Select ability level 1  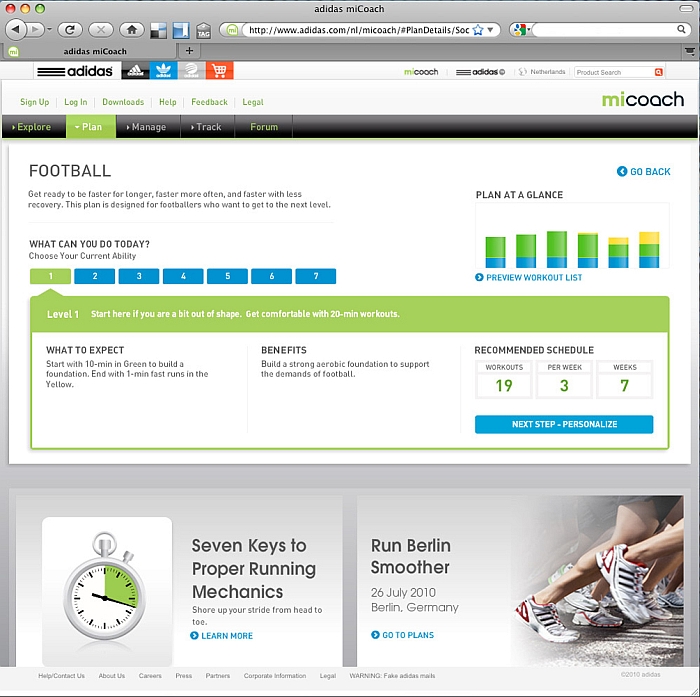point(50,276)
